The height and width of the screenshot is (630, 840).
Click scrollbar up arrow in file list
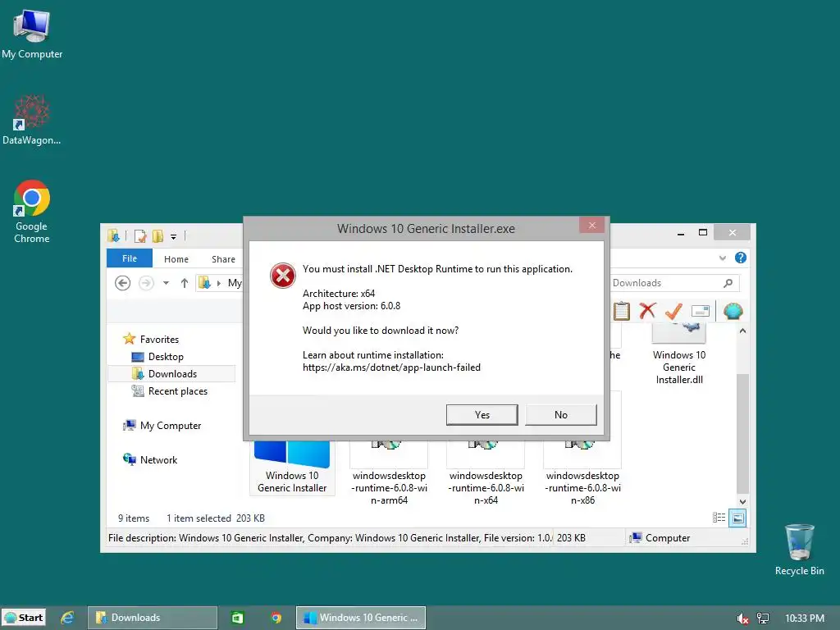coord(742,331)
